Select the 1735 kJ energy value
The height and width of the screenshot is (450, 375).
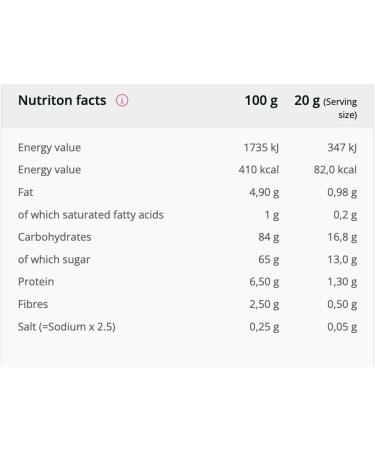pos(261,147)
